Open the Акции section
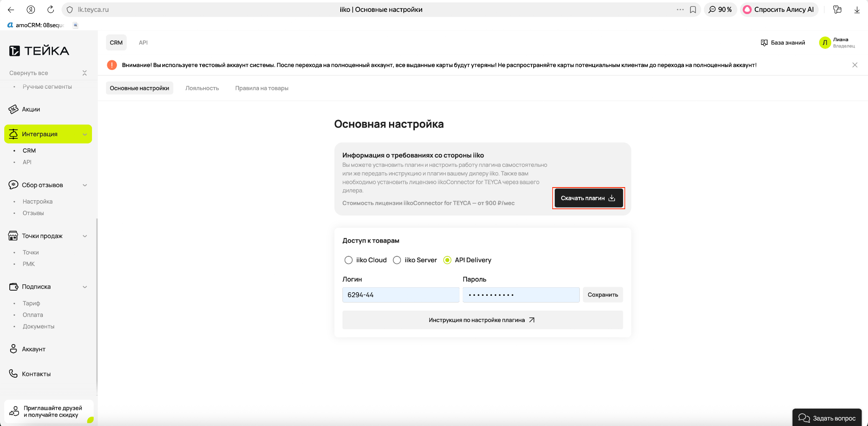This screenshot has width=868, height=426. click(x=31, y=109)
